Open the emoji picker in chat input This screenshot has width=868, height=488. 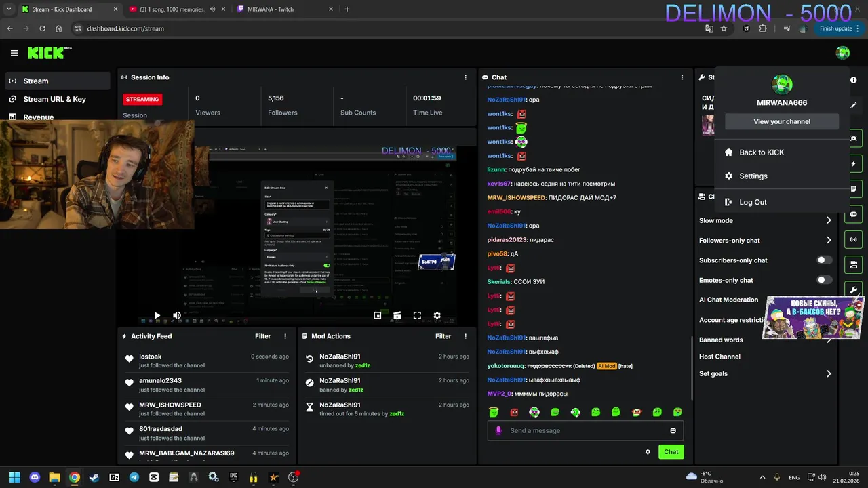[x=673, y=430]
